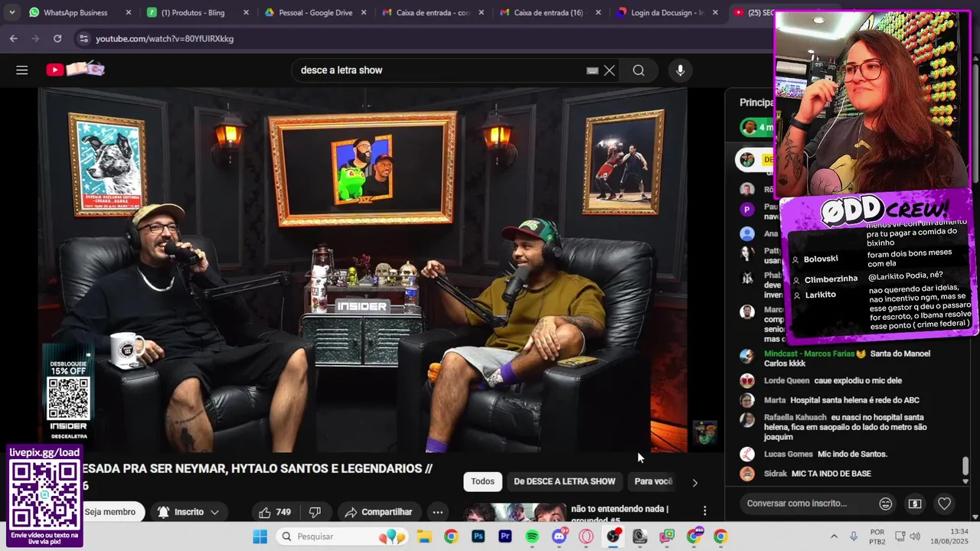Open on-screen keyboard in search box
The width and height of the screenshot is (980, 551).
[592, 70]
